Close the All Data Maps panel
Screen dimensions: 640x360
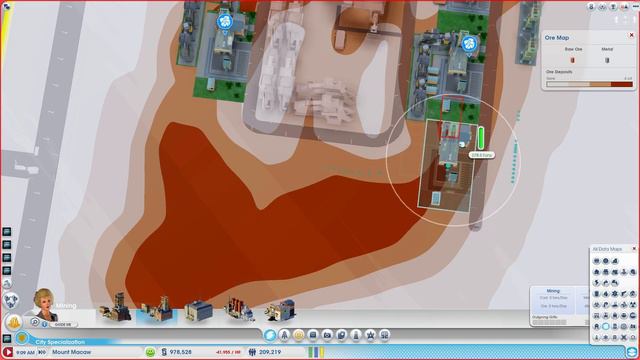pos(634,249)
